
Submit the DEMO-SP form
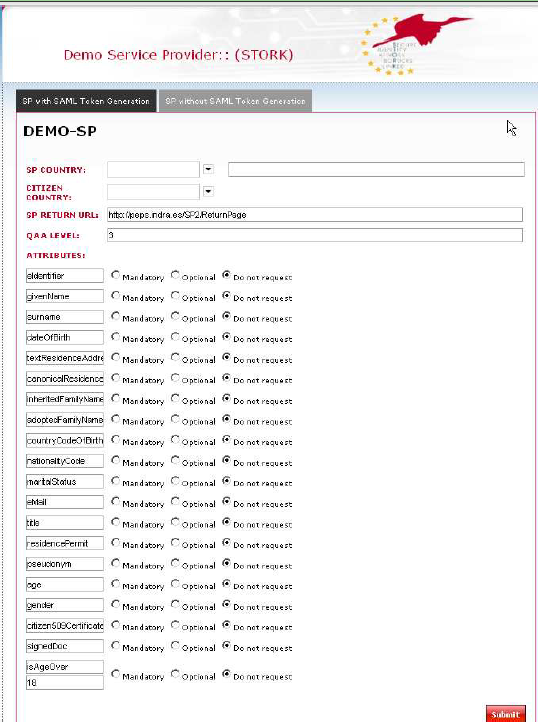tap(506, 714)
